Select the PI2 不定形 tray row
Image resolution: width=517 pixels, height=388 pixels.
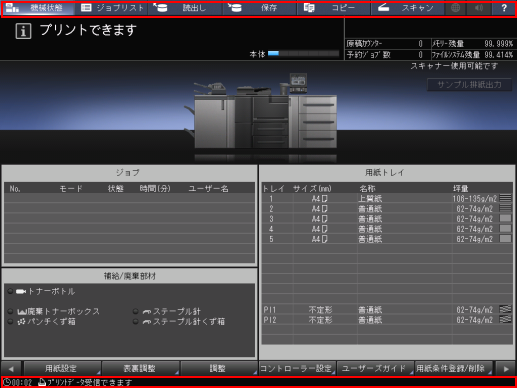387,320
